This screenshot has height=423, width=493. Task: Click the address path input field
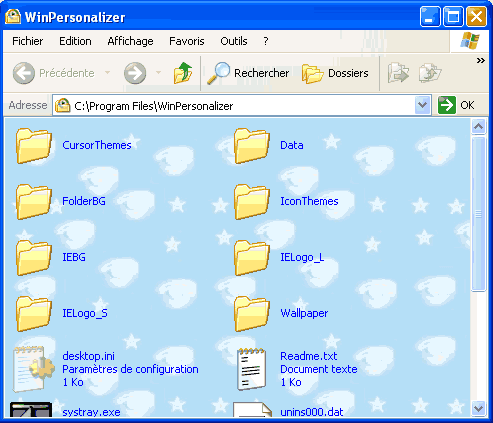pos(242,105)
